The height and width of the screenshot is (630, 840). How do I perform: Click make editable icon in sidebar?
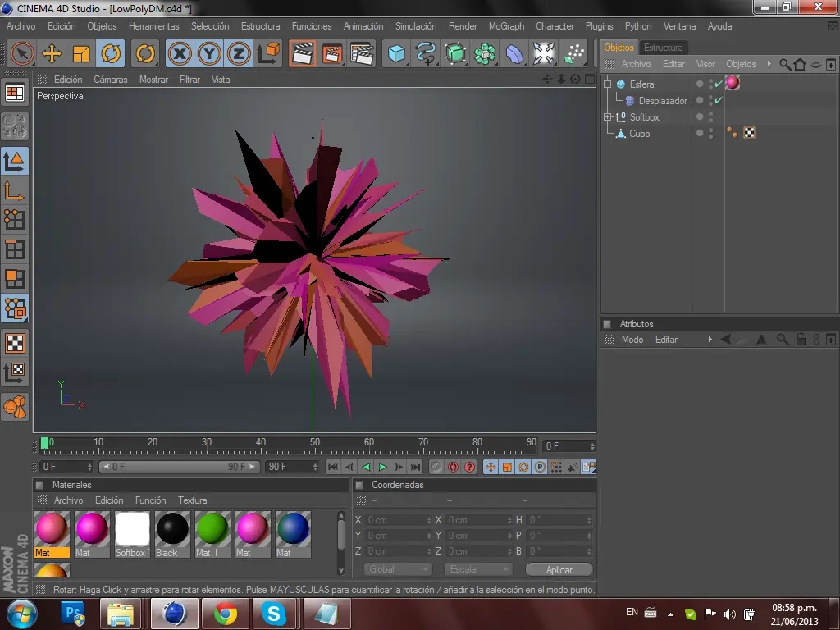click(15, 126)
